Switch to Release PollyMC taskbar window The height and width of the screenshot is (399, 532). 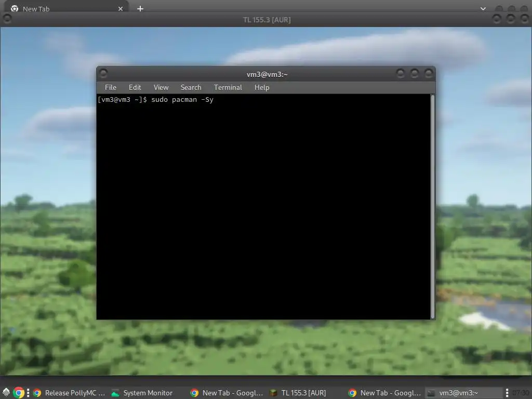[x=69, y=393]
